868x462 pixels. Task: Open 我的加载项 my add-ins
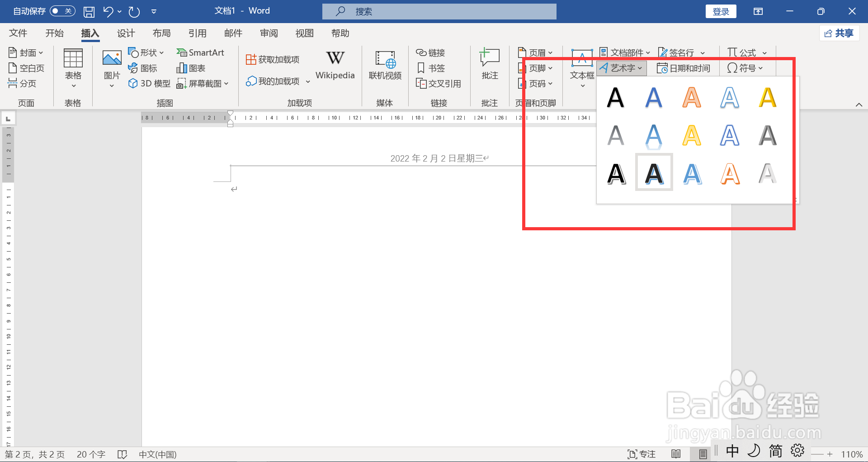coord(273,81)
